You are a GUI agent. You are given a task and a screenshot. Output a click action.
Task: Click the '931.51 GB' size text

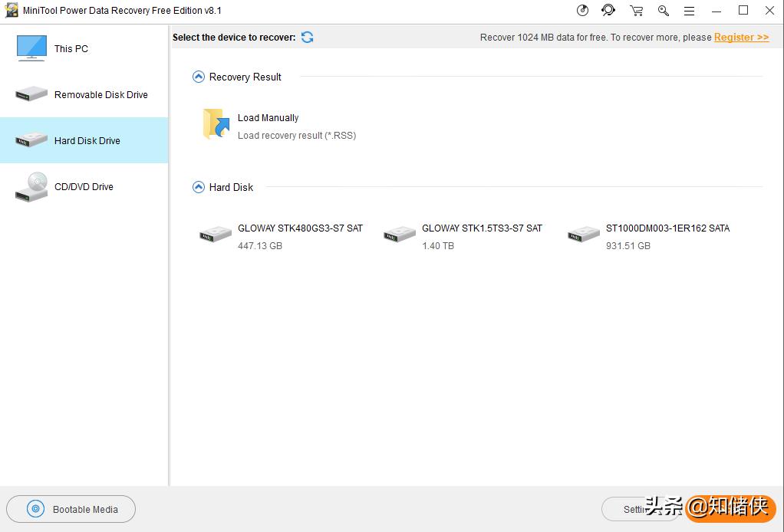[628, 246]
